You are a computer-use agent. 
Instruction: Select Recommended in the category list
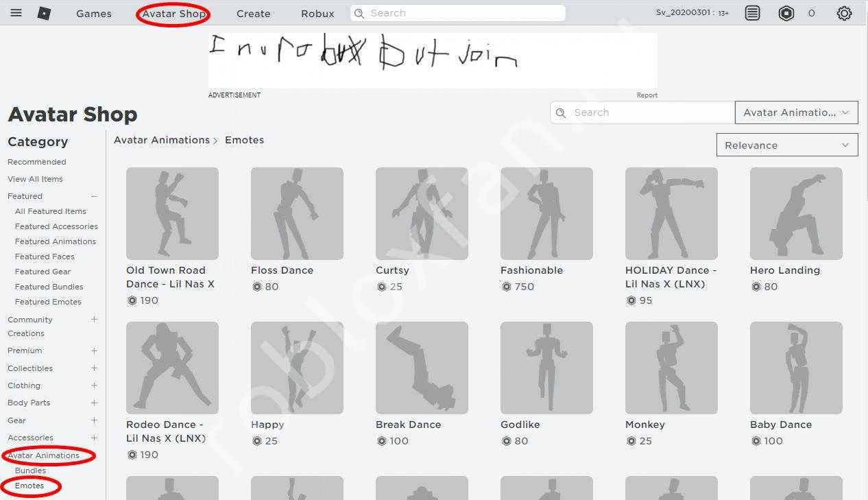click(37, 162)
